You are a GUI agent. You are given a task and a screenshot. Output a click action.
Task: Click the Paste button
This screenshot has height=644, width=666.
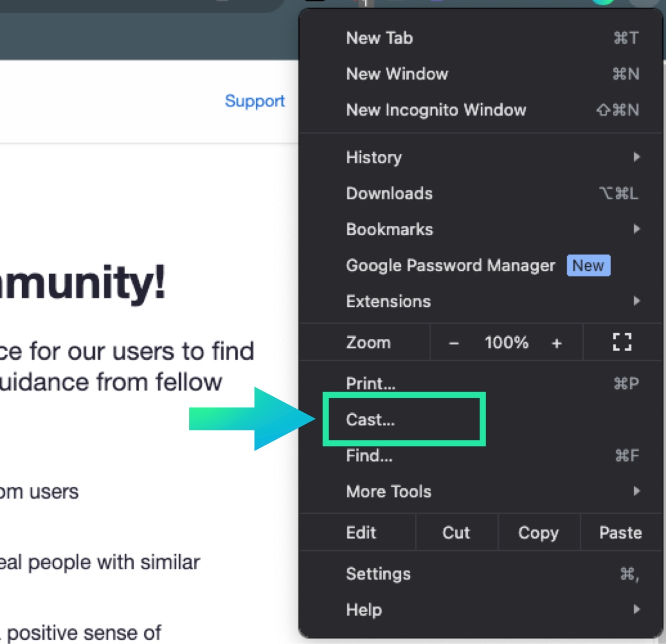tap(620, 533)
